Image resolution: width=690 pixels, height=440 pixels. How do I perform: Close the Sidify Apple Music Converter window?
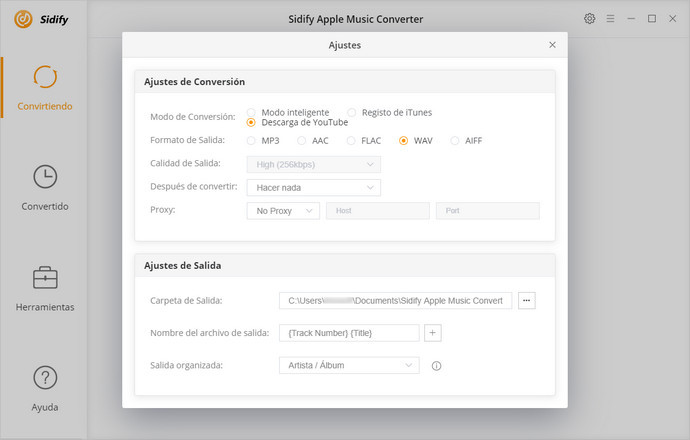[x=672, y=18]
